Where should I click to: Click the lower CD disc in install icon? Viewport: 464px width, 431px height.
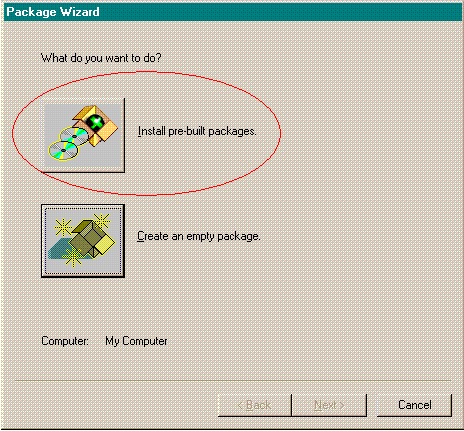coord(63,150)
